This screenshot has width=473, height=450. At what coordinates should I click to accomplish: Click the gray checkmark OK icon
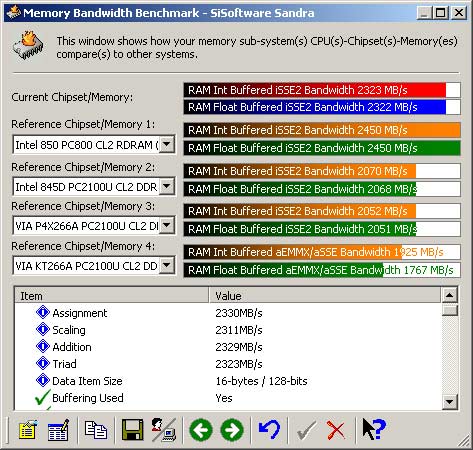point(306,430)
